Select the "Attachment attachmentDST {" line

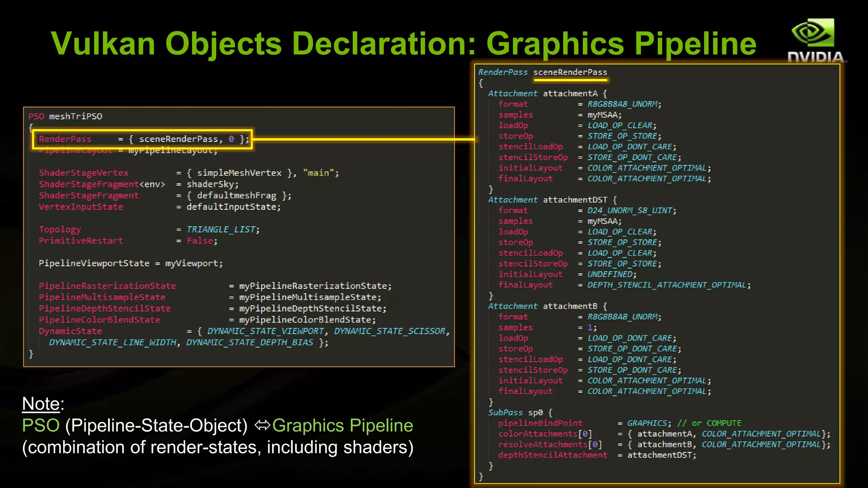(553, 200)
